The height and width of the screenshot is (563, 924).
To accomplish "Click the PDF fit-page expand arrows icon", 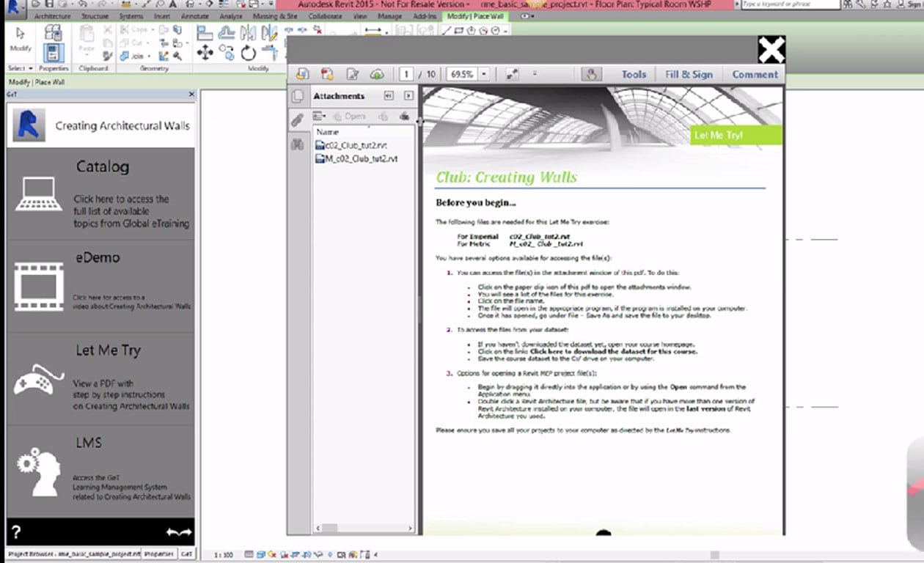I will click(x=512, y=74).
